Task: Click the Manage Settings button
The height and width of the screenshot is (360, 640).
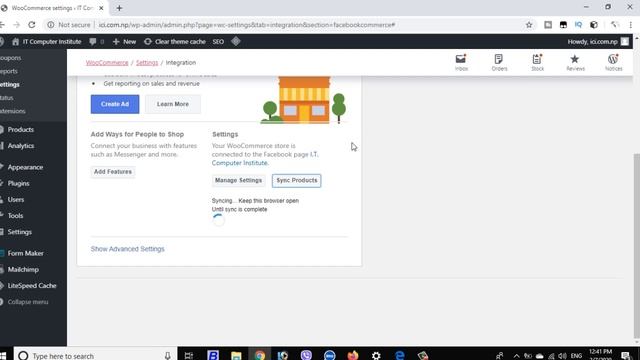Action: [x=238, y=180]
